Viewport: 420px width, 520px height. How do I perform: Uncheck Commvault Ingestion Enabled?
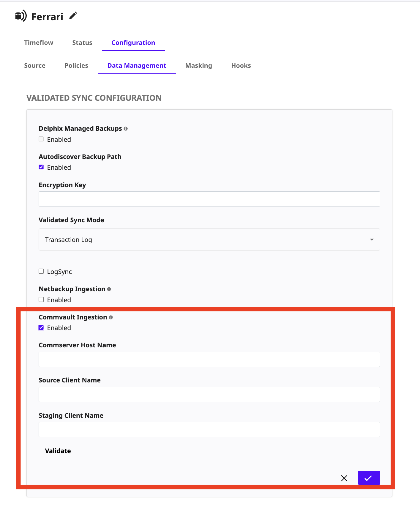[41, 327]
